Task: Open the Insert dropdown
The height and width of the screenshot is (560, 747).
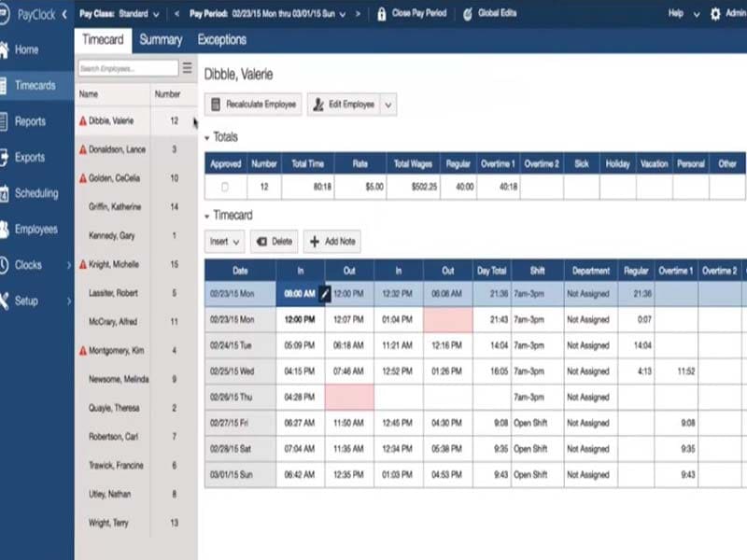Action: (235, 241)
